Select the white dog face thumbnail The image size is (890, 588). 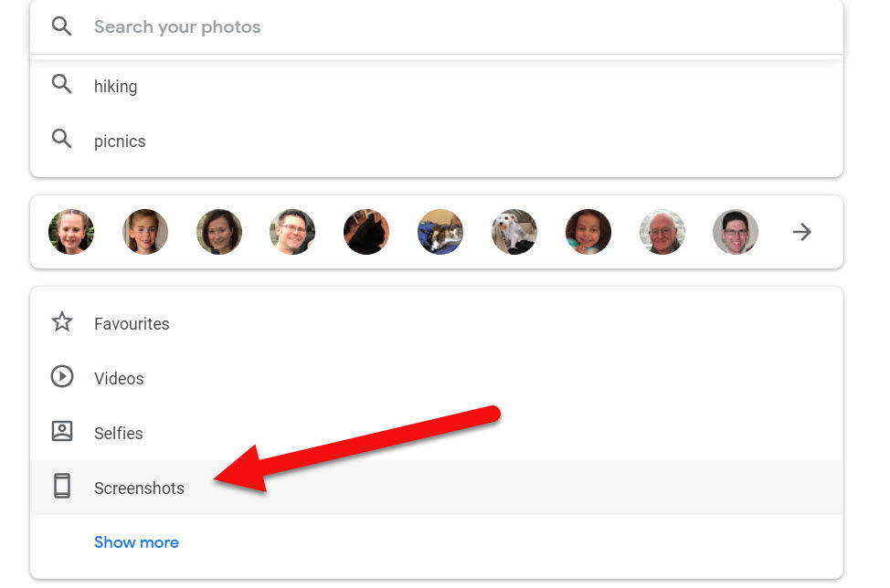pos(514,232)
